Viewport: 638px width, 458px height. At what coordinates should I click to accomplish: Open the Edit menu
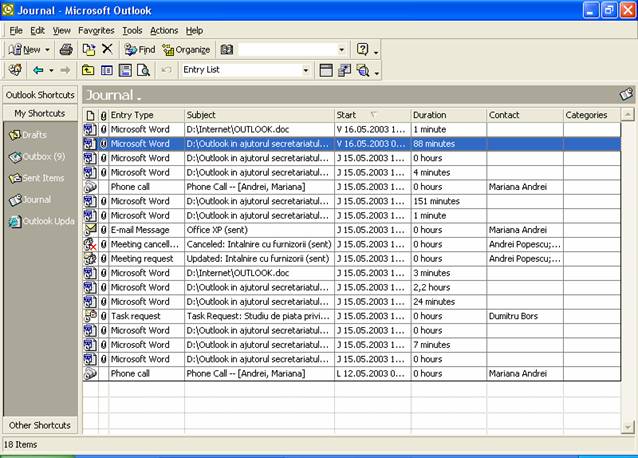tap(37, 31)
